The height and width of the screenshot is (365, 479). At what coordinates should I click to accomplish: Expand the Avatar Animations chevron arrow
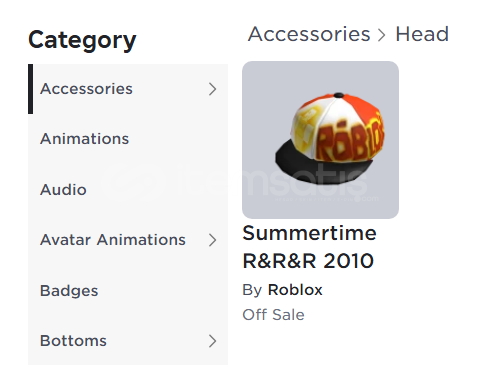tap(212, 240)
